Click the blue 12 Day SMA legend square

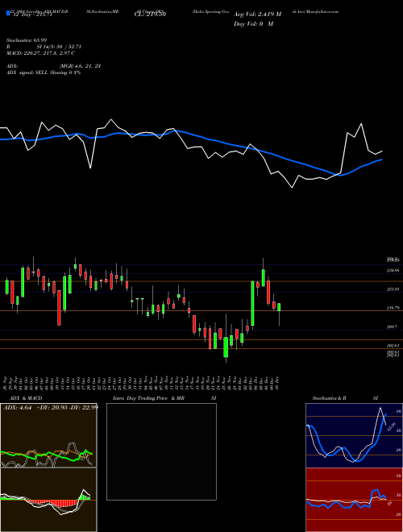tap(8, 14)
